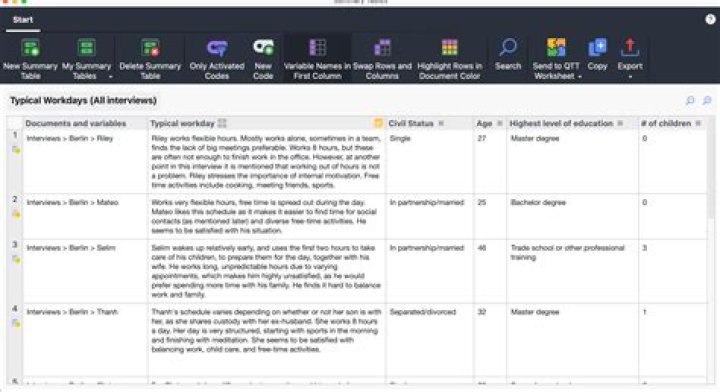This screenshot has height=392, width=720.
Task: Click Selim's typical workday summary text
Action: point(266,271)
